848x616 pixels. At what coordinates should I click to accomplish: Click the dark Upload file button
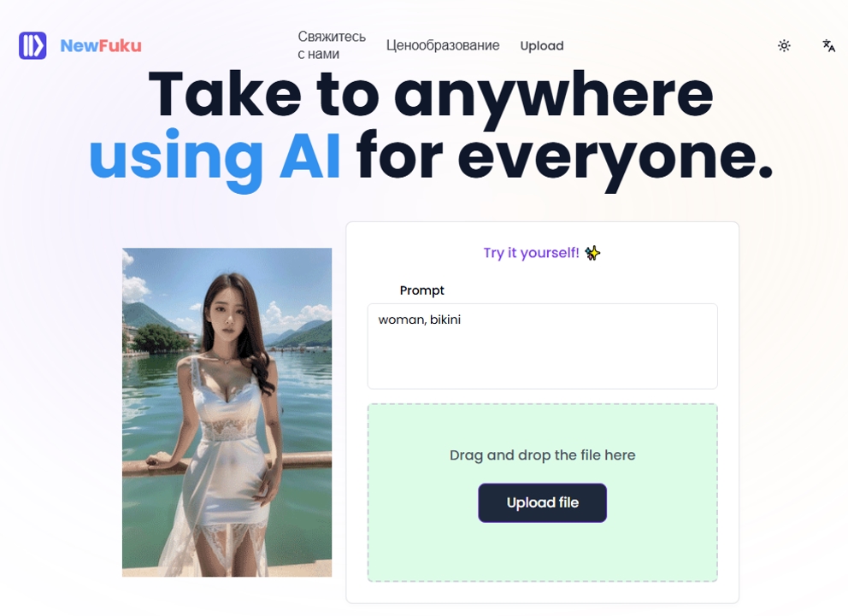click(x=542, y=502)
